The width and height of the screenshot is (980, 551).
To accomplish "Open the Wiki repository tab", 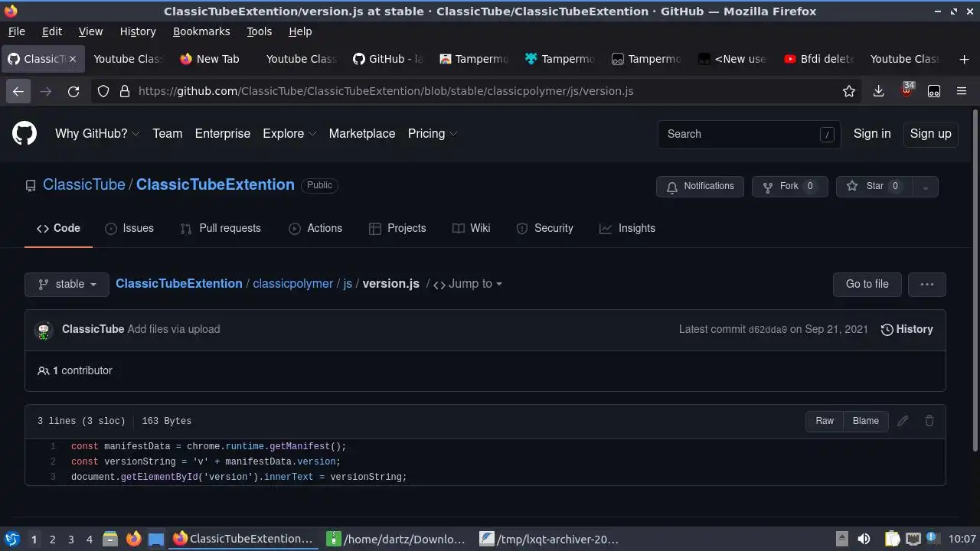I will click(472, 229).
